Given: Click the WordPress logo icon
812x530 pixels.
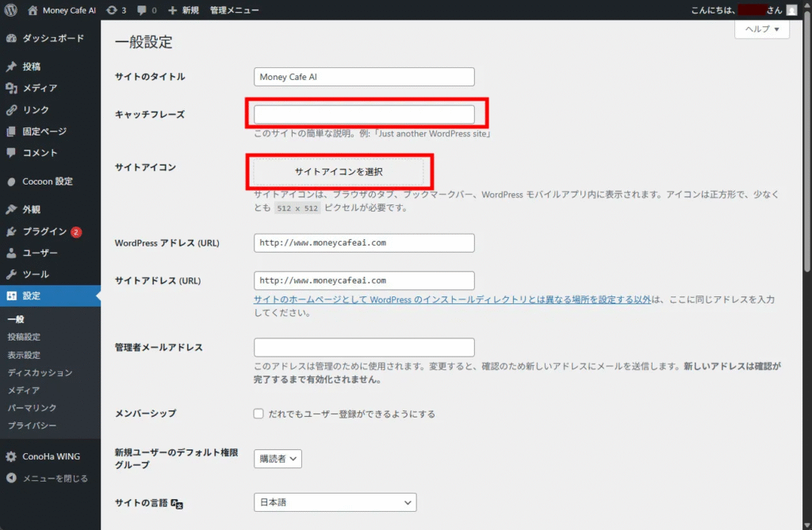Looking at the screenshot, I should tap(11, 10).
